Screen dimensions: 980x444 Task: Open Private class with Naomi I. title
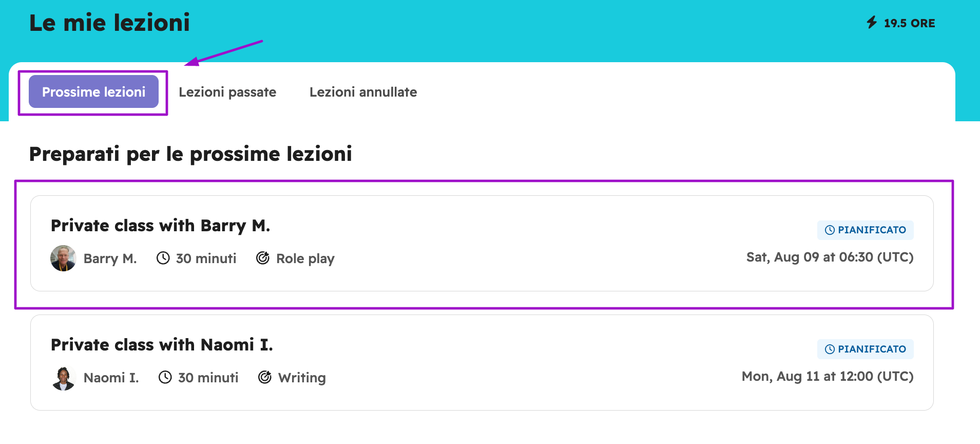pos(162,345)
